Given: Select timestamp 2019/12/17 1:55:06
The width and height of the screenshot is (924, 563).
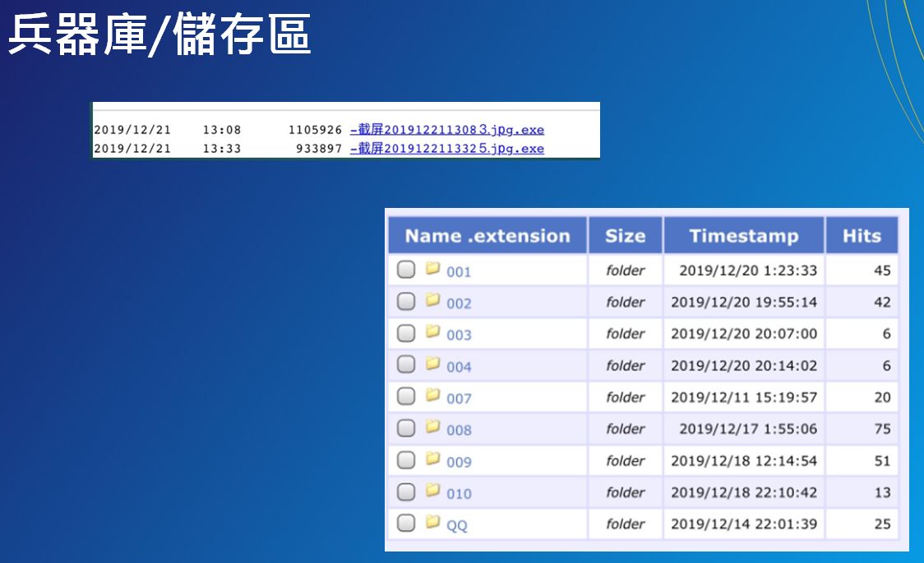Looking at the screenshot, I should pyautogui.click(x=748, y=429).
